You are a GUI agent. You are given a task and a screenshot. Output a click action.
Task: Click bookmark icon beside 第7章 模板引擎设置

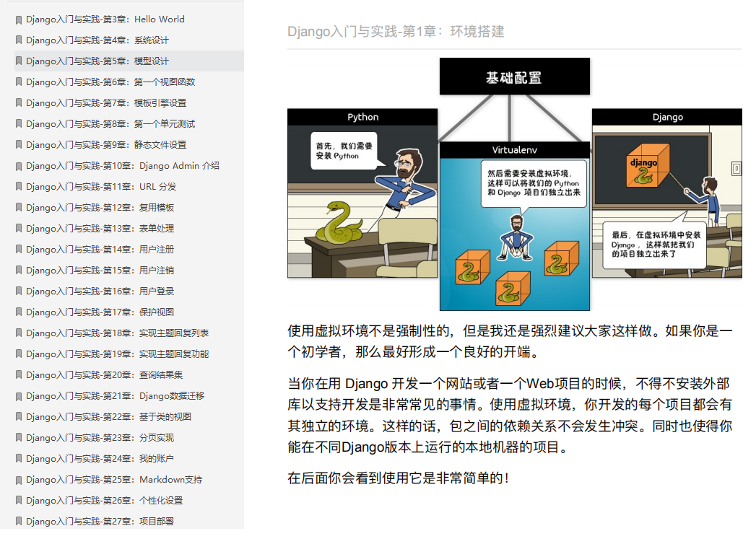pyautogui.click(x=19, y=103)
